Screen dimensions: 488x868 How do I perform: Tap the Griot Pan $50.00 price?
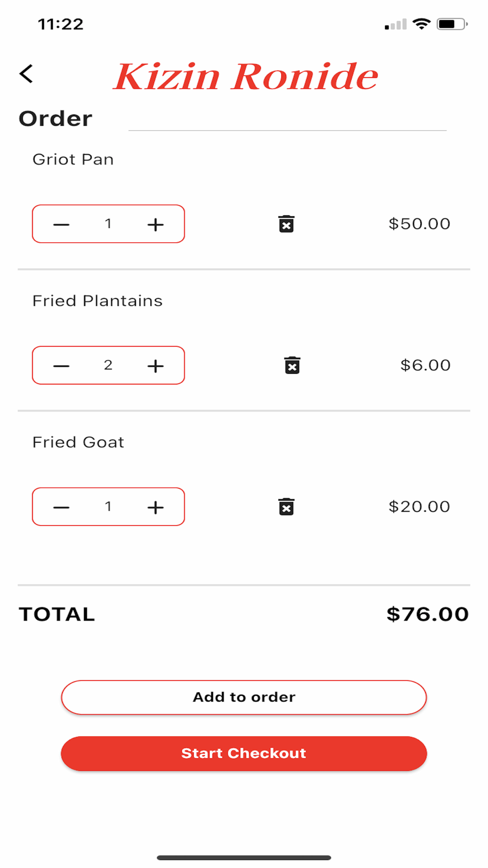point(419,224)
